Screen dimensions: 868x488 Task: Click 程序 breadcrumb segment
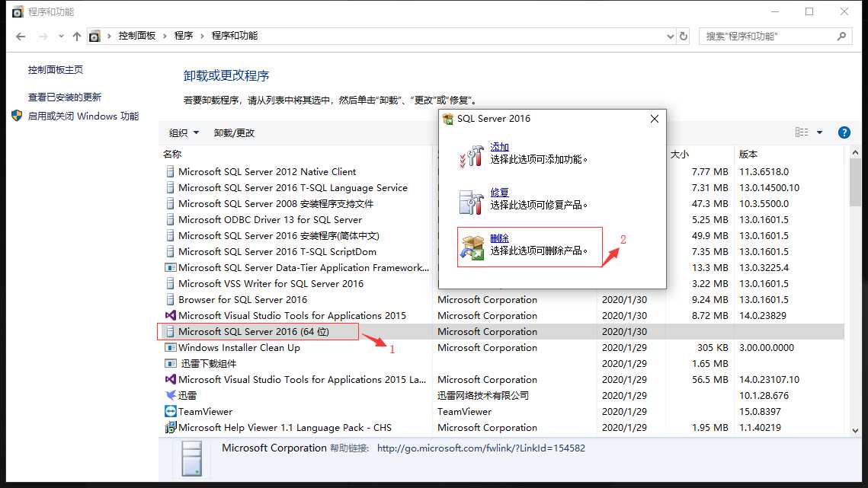[x=183, y=36]
